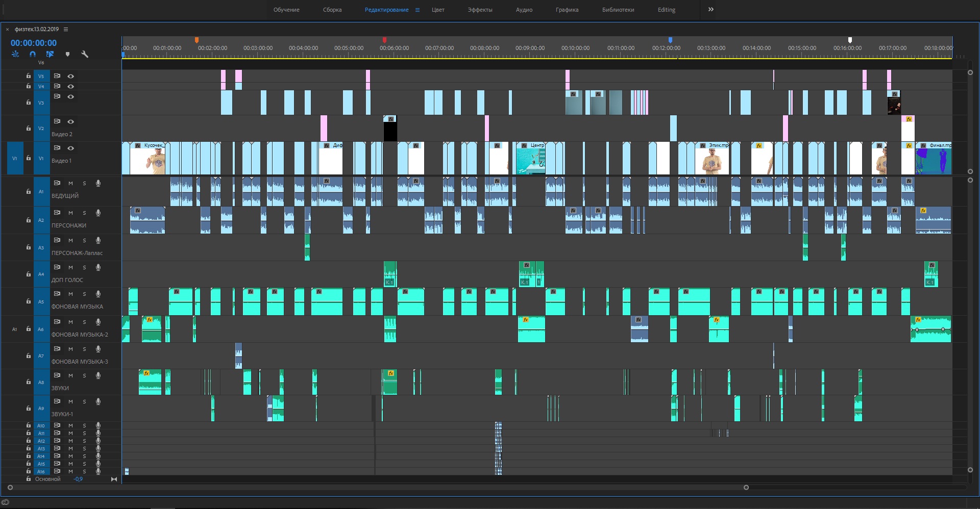
Task: Target track A10 for editing
Action: pyautogui.click(x=41, y=425)
